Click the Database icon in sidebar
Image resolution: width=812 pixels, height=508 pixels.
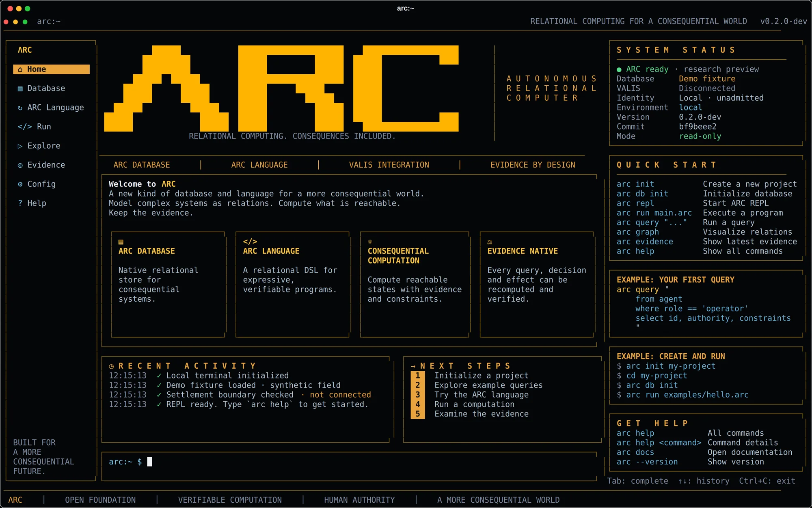(20, 89)
